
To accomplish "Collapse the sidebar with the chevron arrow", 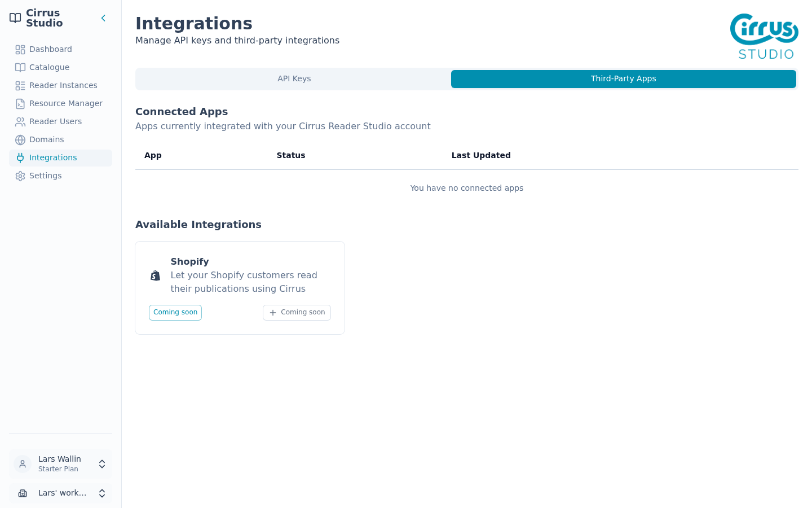I will pyautogui.click(x=103, y=18).
